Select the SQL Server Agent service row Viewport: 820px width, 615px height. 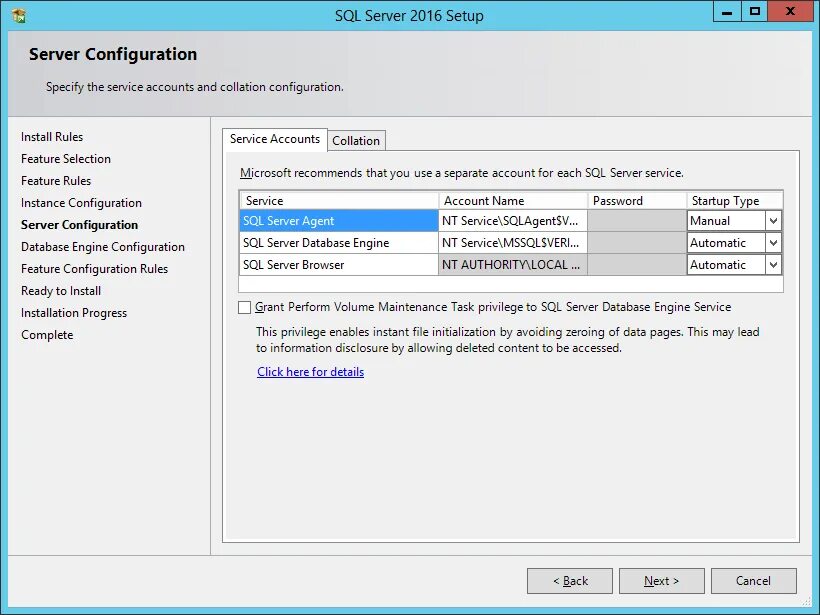pos(339,221)
